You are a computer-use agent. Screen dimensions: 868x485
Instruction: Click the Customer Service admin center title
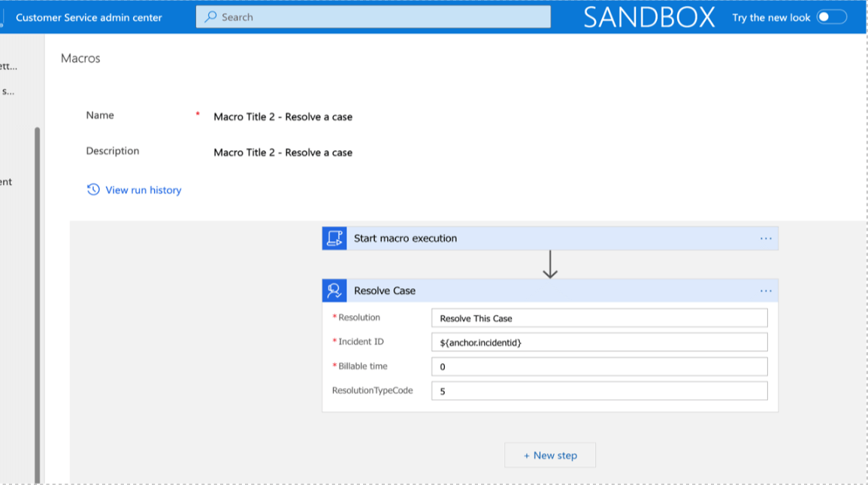(89, 17)
